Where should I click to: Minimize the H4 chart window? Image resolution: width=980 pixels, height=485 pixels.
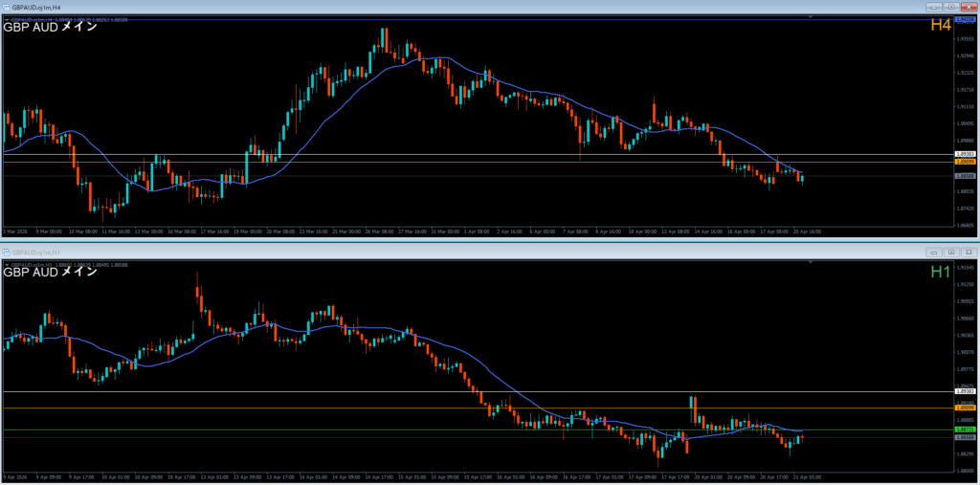tap(935, 7)
